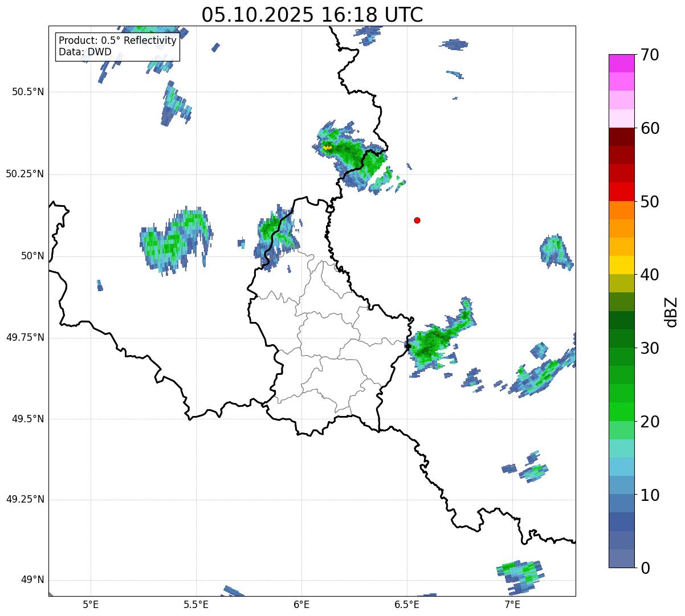Click the red location marker dot
685x616 pixels.
417,220
